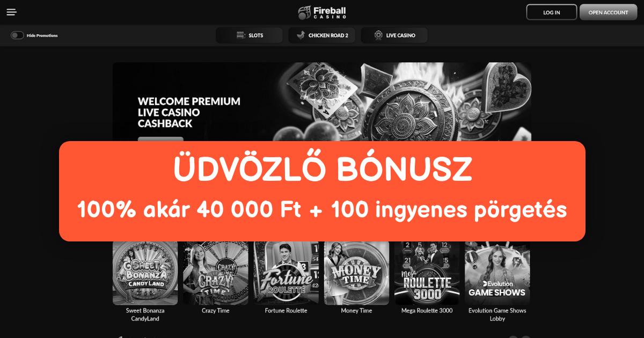Open the Mega Roulette 3000 thumbnail
Image resolution: width=644 pixels, height=338 pixels.
click(x=427, y=273)
